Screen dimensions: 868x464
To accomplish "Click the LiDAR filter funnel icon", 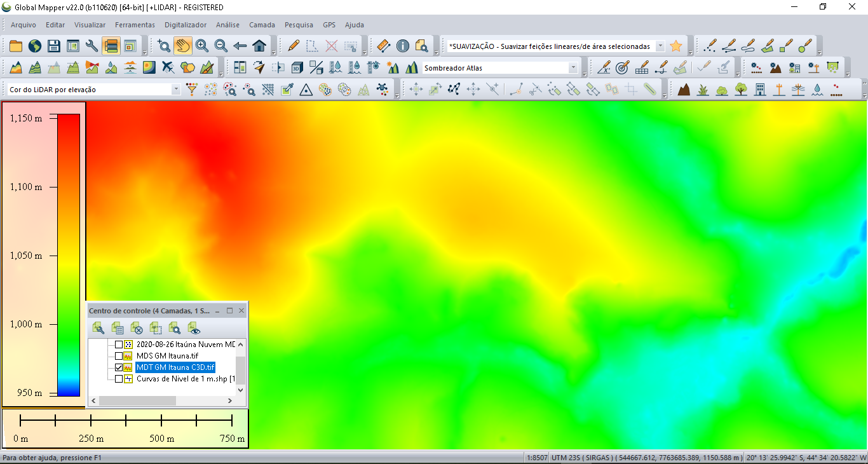I will (x=191, y=90).
